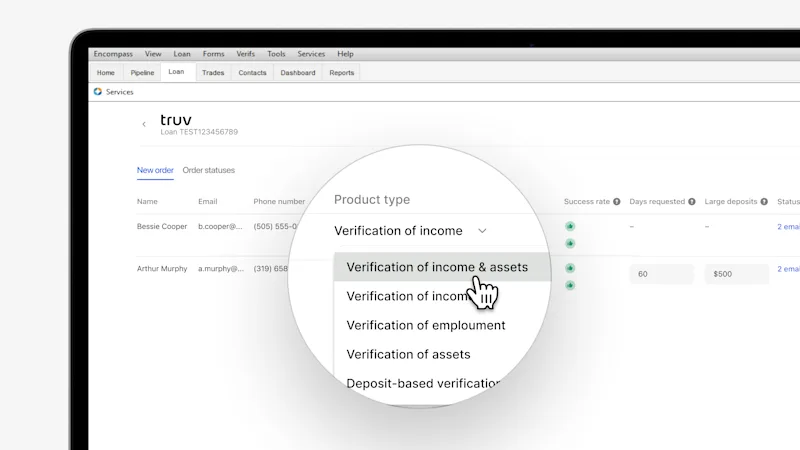Switch to the Pipeline tab

coord(142,72)
